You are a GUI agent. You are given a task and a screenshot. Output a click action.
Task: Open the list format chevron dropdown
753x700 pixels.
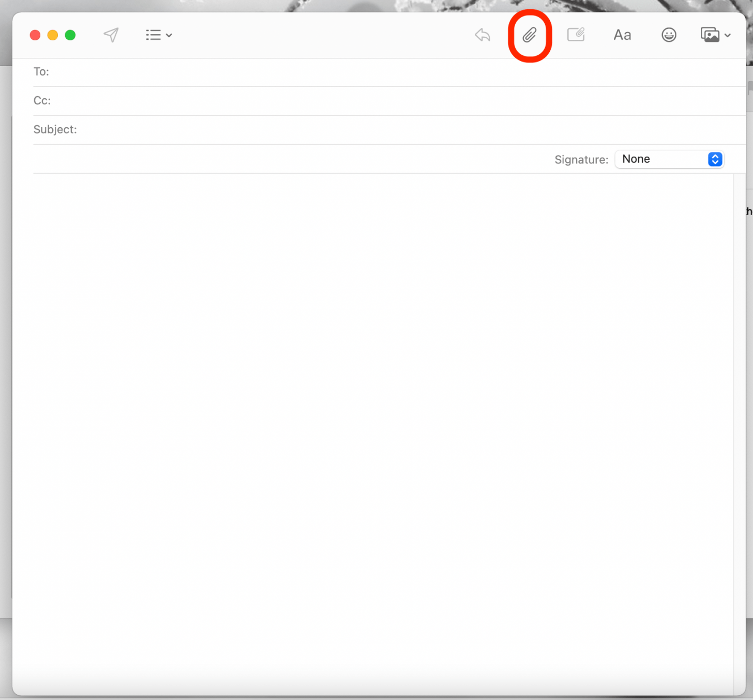pyautogui.click(x=169, y=36)
